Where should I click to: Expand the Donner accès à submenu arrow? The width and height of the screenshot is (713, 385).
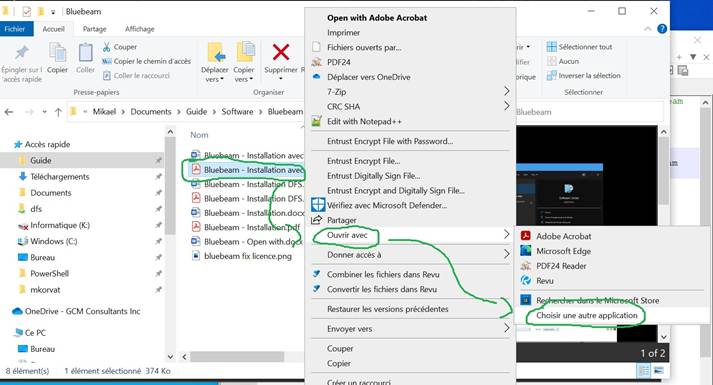click(507, 254)
